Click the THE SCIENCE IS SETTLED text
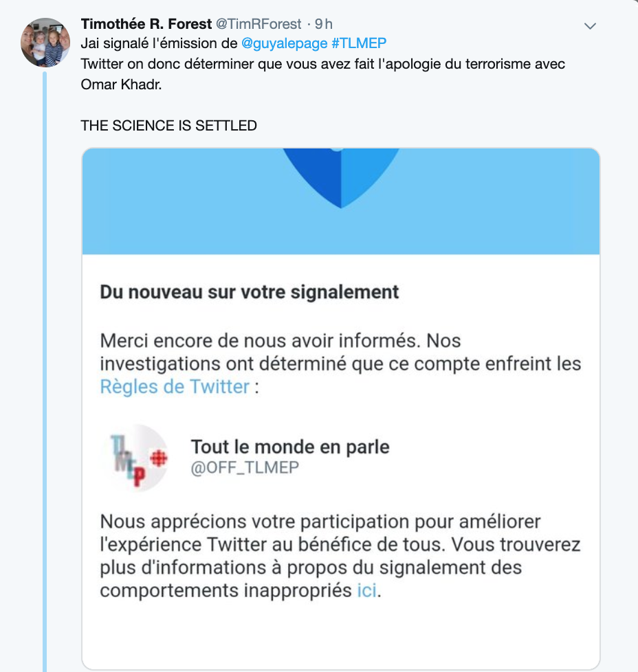 click(x=169, y=126)
